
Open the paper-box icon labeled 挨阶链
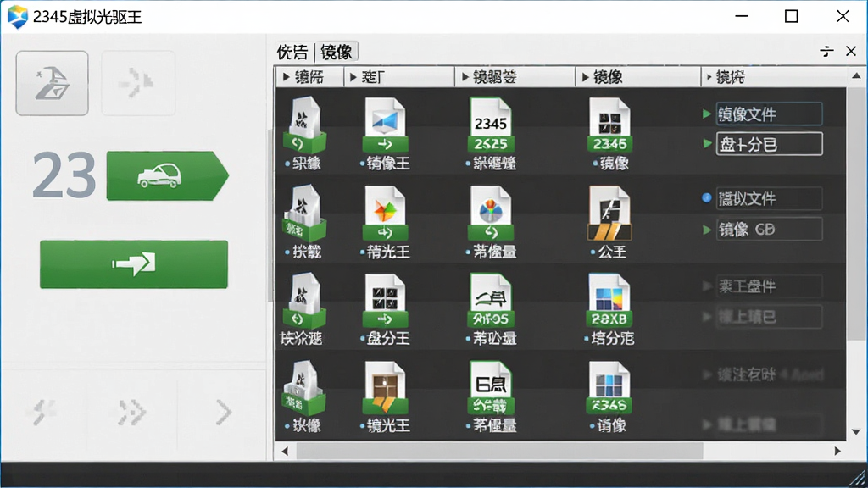(304, 301)
